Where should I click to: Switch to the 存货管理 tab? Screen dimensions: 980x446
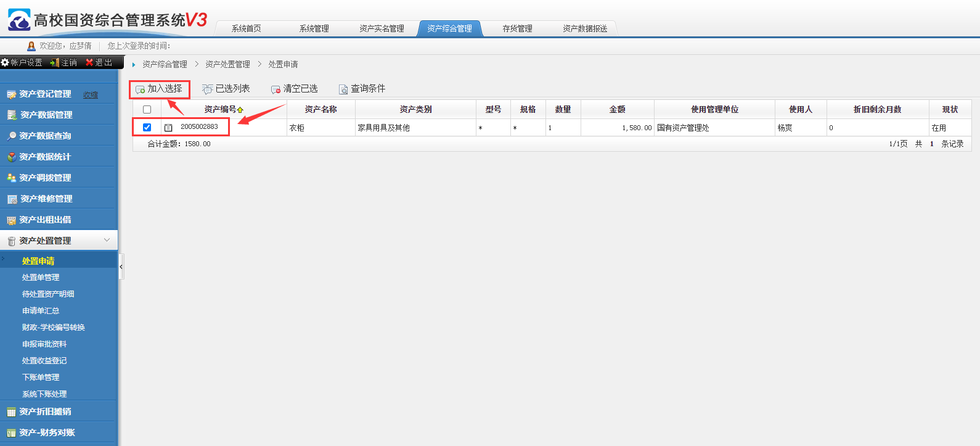point(517,28)
